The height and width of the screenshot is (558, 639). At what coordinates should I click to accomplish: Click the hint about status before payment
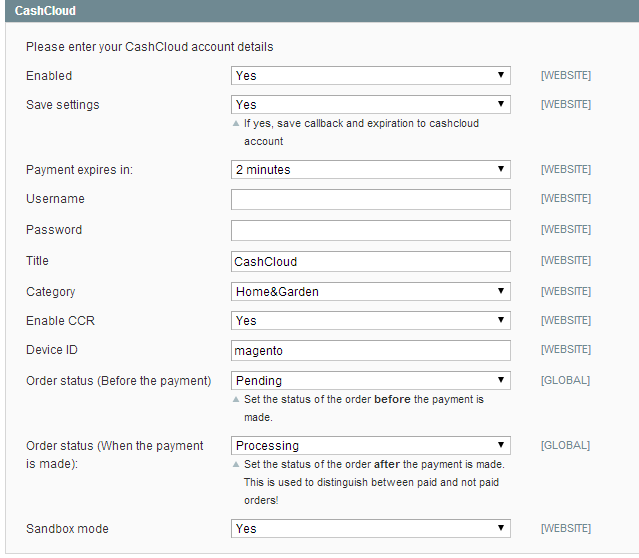364,408
